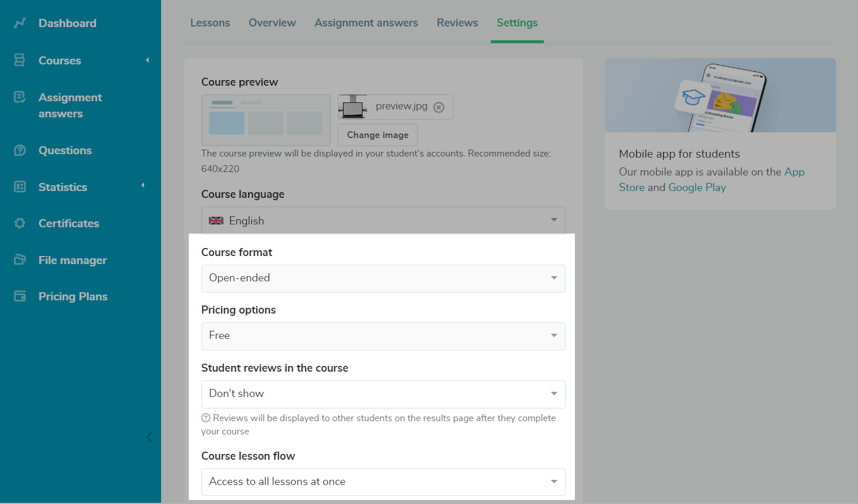The image size is (858, 504).
Task: Click the reviews help question-mark icon
Action: (205, 418)
